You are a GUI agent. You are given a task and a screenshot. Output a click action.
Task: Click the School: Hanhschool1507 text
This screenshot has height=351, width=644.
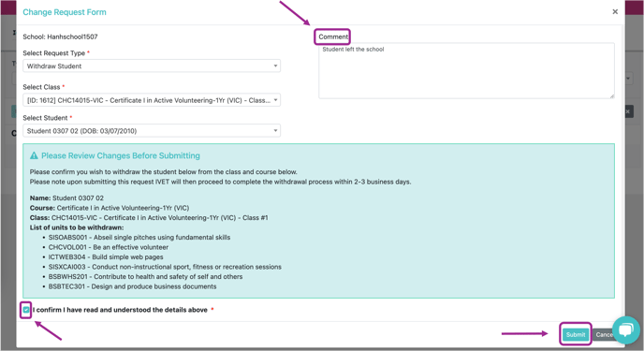point(60,37)
